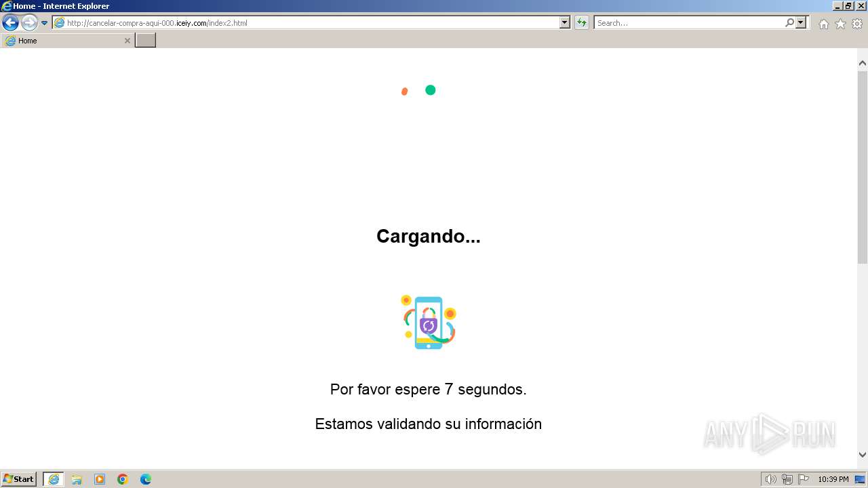Viewport: 868px width, 488px height.
Task: Open the Windows Start menu
Action: [x=19, y=479]
